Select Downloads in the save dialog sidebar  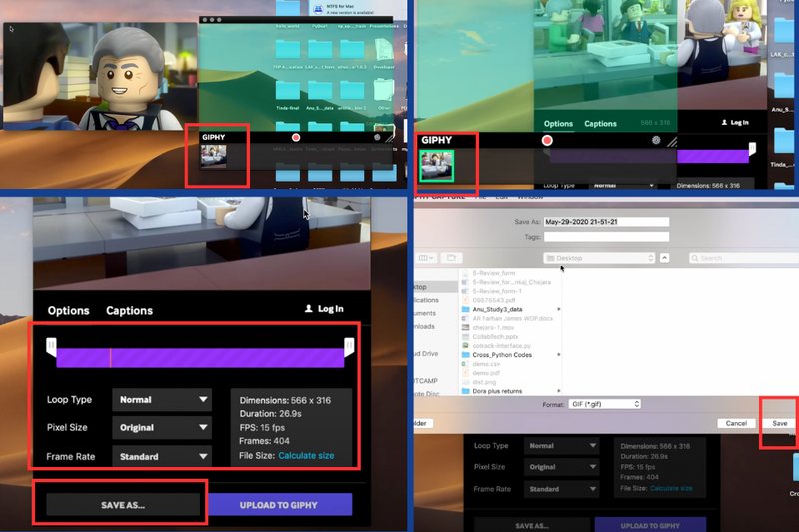425,326
